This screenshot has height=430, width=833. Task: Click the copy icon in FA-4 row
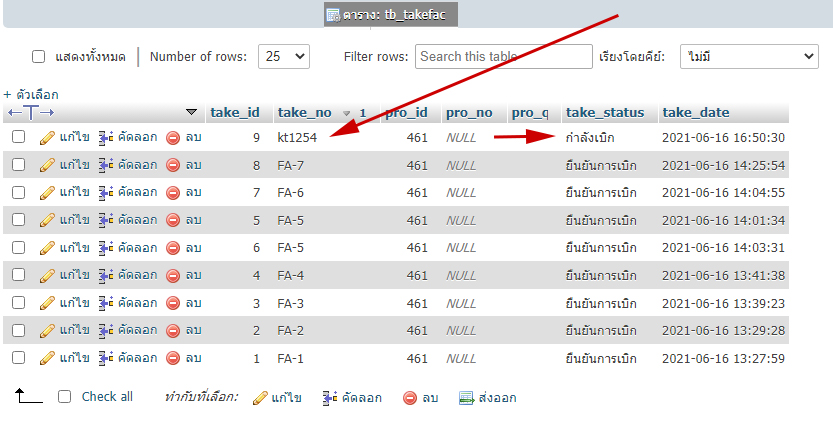106,275
